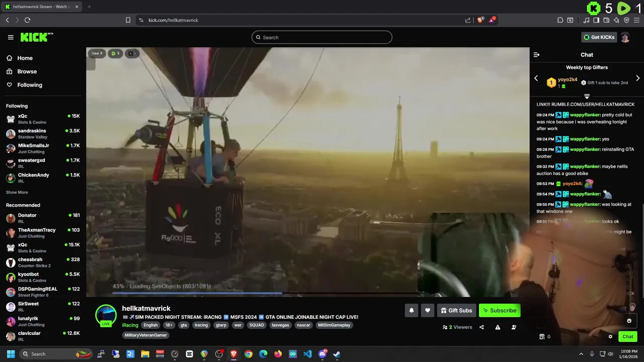Open clavicular channel in Recommended
644x362 pixels.
point(43,336)
